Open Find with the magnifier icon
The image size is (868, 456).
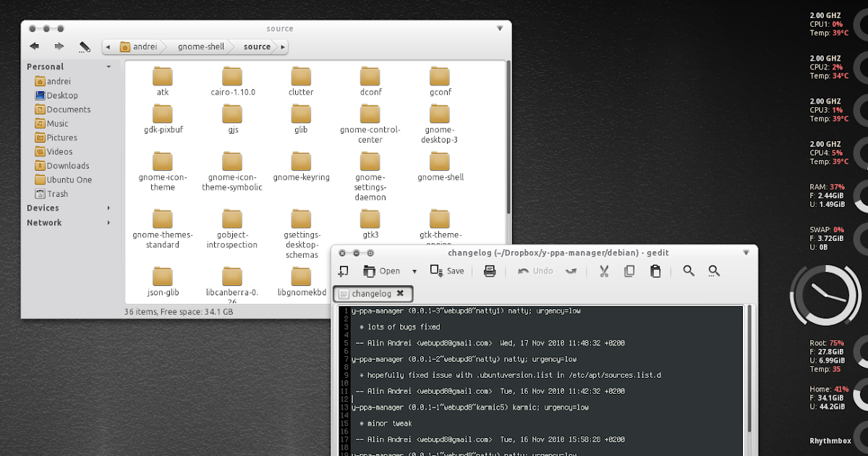[x=689, y=271]
